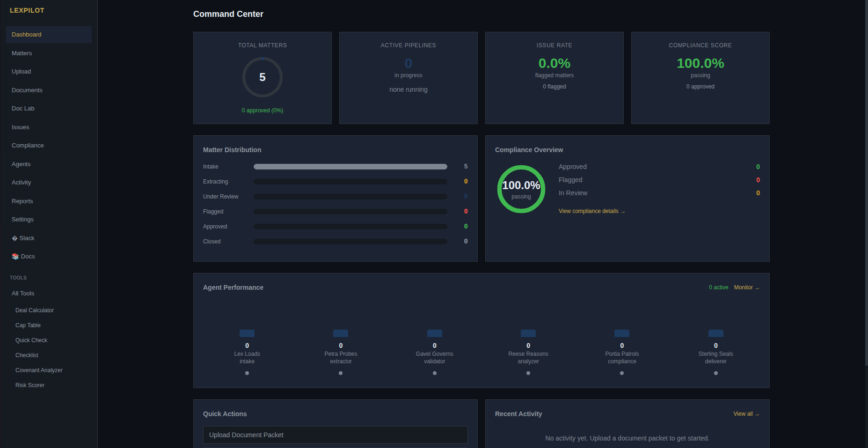Click the Reese Reasons analyzer agent bar

[x=528, y=333]
